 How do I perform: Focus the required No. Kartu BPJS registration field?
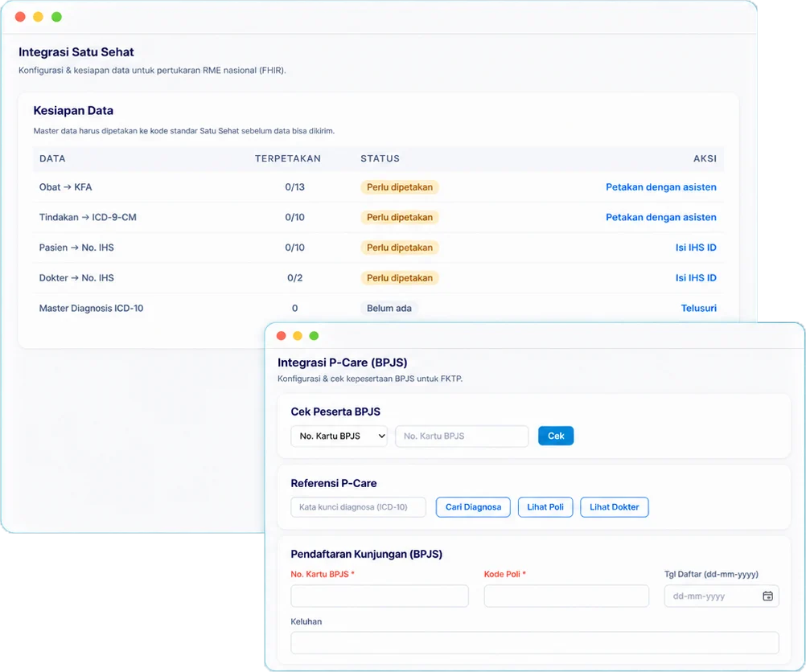[x=380, y=596]
